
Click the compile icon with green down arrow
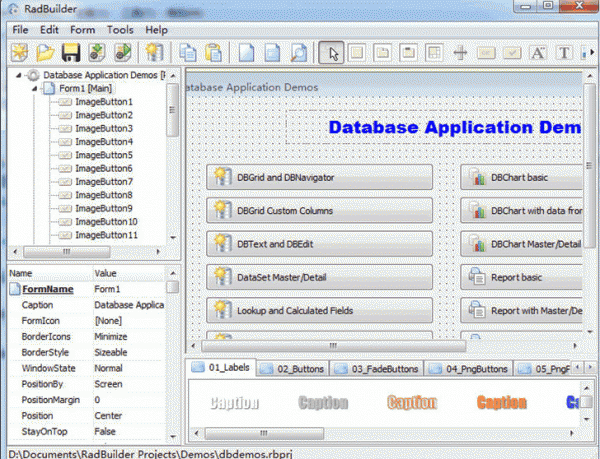pos(97,52)
